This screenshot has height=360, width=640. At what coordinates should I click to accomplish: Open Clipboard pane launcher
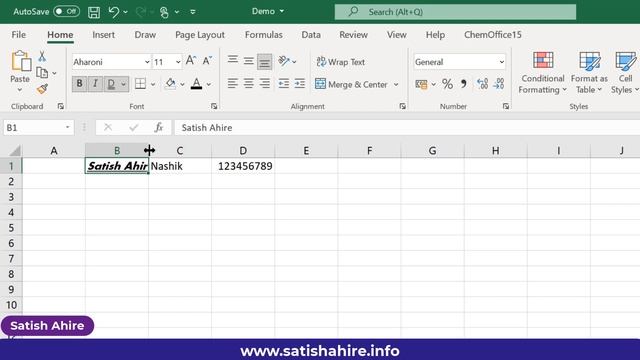60,106
